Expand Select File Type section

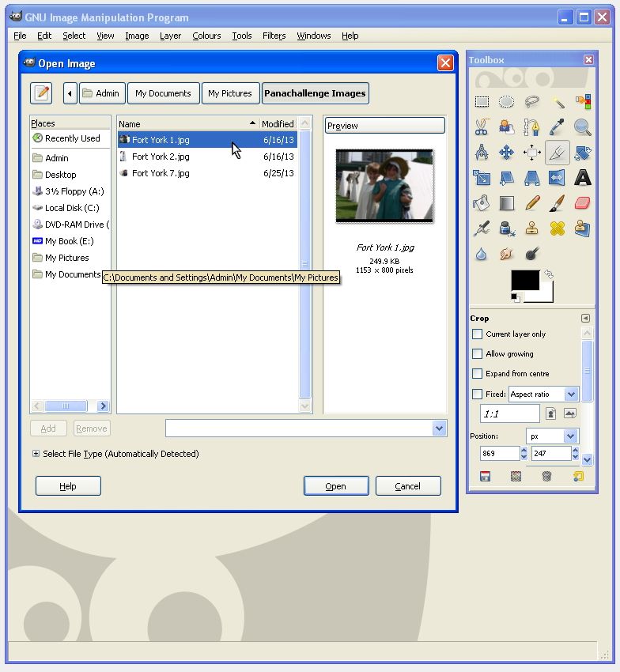(x=36, y=454)
